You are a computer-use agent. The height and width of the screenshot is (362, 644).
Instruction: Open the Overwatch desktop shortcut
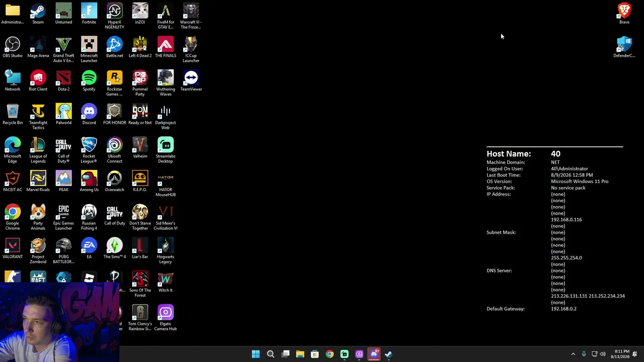pos(115,181)
